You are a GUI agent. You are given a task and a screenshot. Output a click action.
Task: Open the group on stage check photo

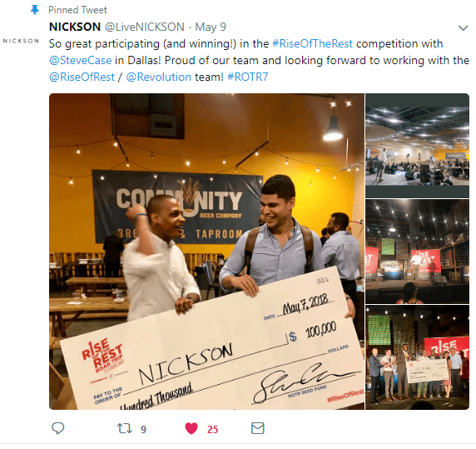[x=417, y=357]
